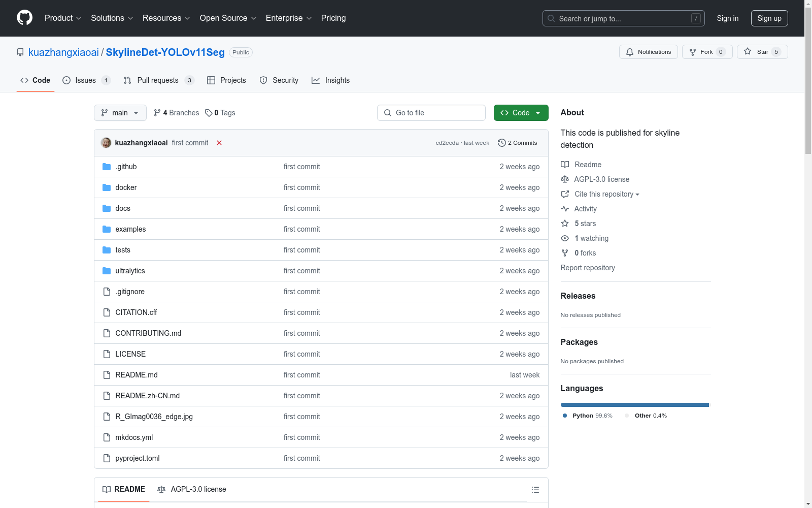The height and width of the screenshot is (508, 812).
Task: Open the green Code dropdown
Action: (521, 113)
